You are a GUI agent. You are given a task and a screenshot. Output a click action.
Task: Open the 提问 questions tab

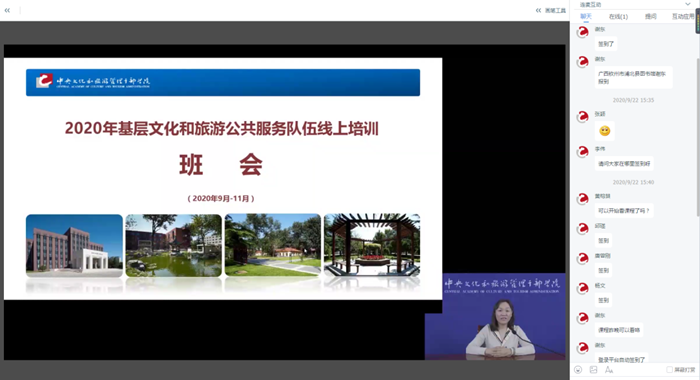(651, 17)
